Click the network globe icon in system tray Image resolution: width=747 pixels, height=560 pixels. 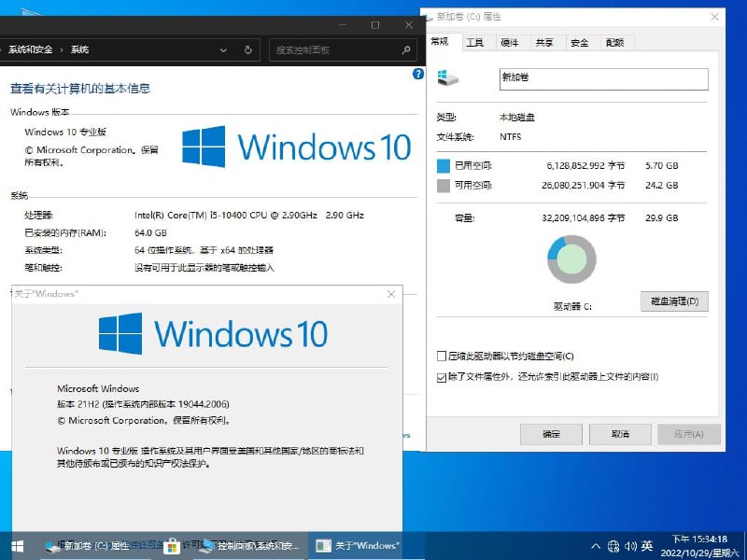[614, 545]
